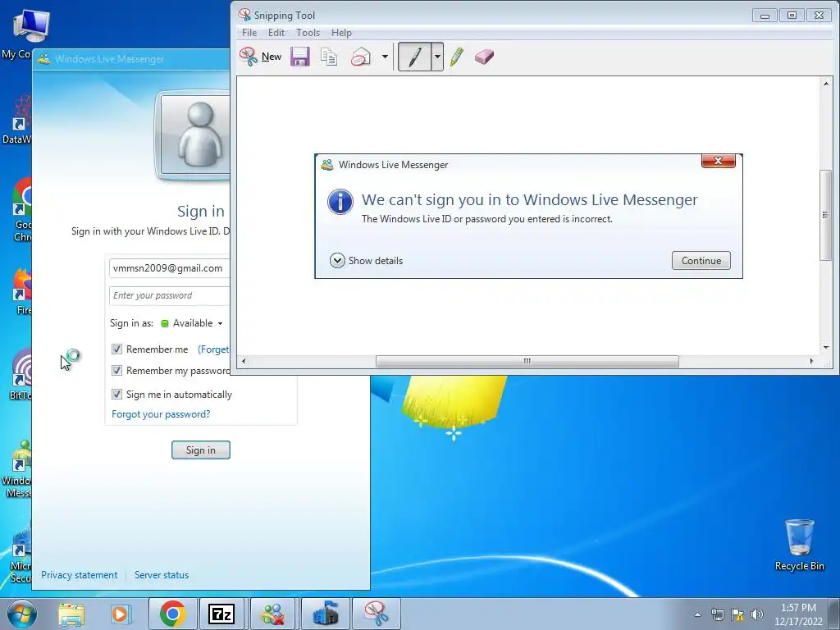The width and height of the screenshot is (840, 630).
Task: Open the Privacy statement link
Action: pyautogui.click(x=80, y=575)
